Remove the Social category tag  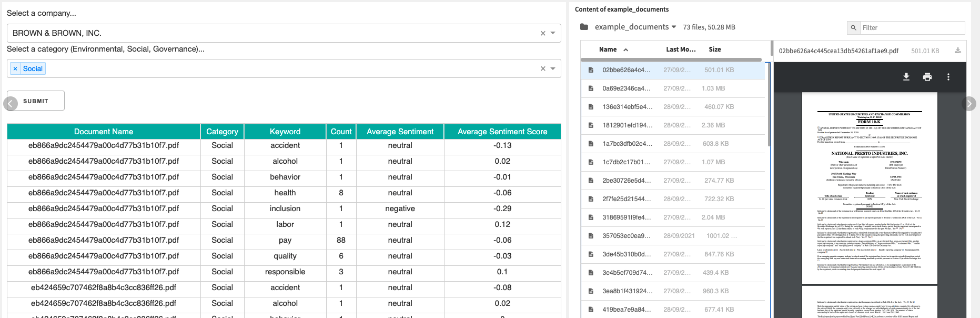[15, 68]
